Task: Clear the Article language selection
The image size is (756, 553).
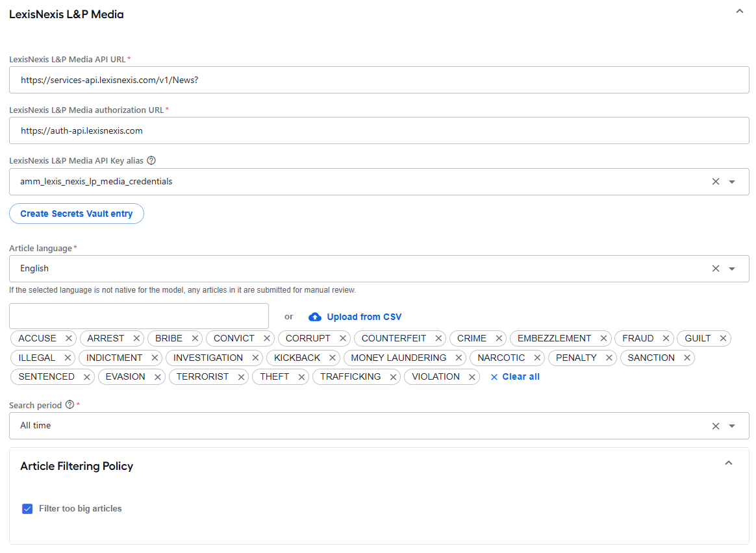Action: (716, 269)
